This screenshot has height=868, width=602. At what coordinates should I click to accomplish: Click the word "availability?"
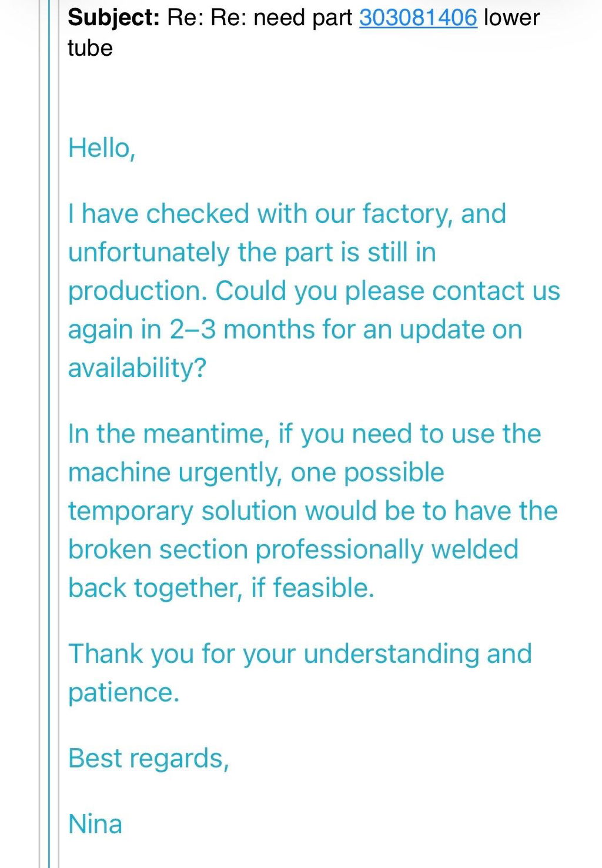pos(137,368)
